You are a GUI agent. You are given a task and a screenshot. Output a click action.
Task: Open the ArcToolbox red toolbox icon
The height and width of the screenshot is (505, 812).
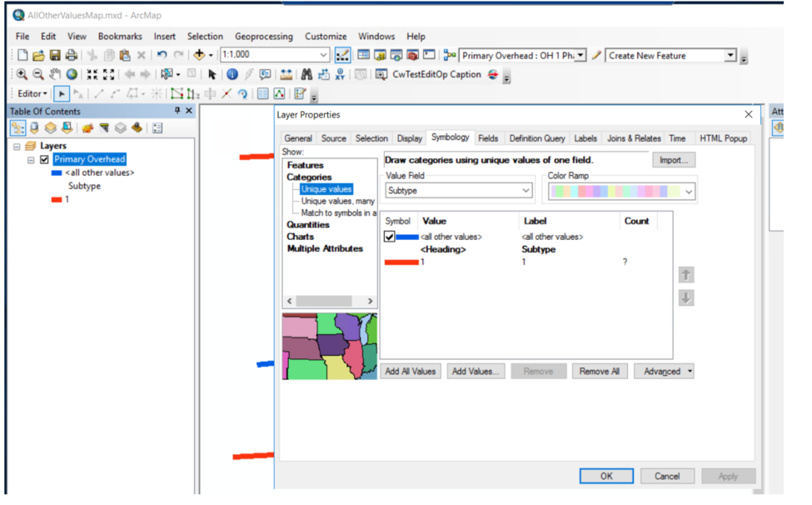(413, 55)
